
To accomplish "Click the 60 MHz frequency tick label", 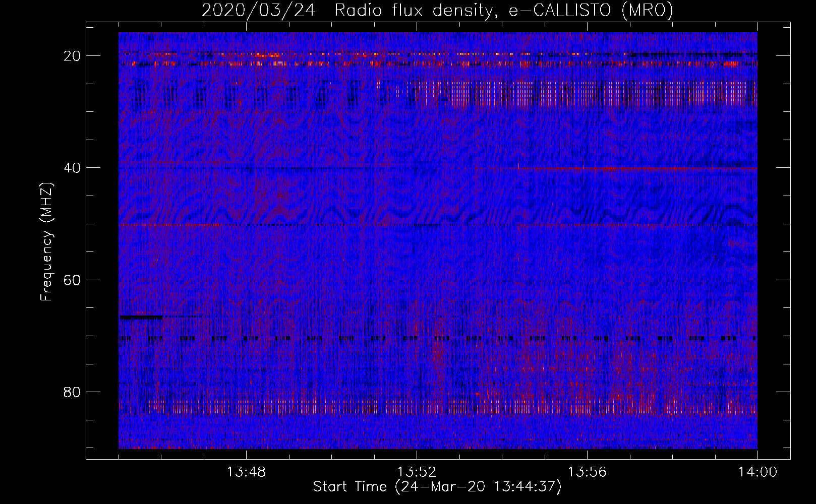I will (x=73, y=280).
